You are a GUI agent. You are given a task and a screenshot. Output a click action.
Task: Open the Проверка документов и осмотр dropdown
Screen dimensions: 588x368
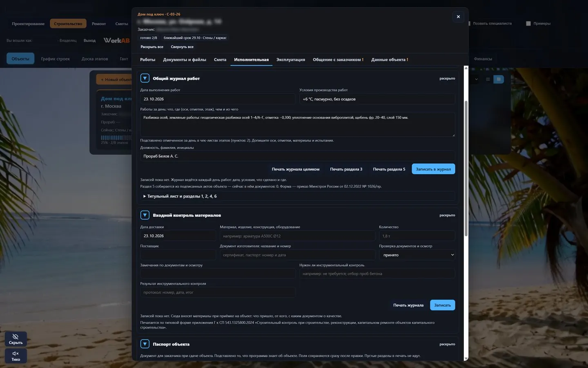417,255
